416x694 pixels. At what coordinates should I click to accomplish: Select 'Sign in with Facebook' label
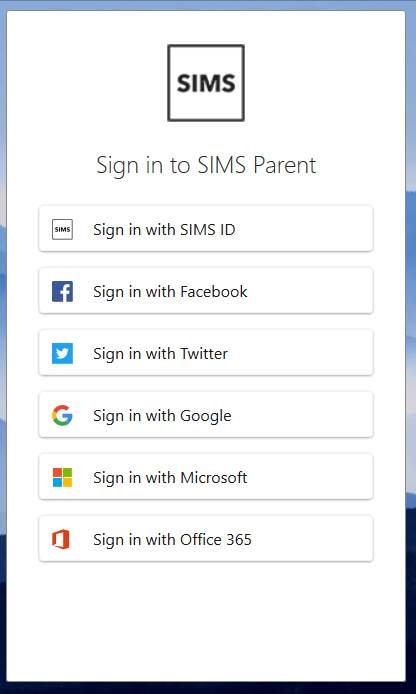[x=170, y=292]
